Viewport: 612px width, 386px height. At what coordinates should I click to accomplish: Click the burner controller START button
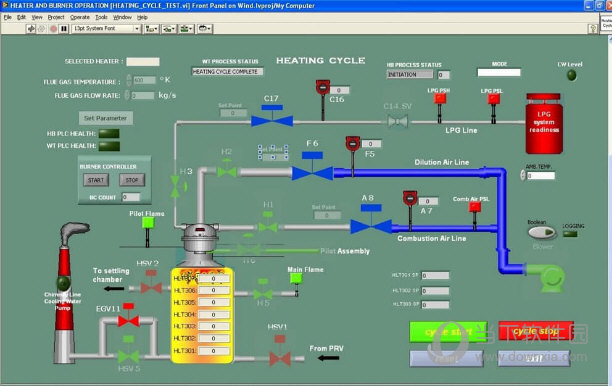coord(96,180)
